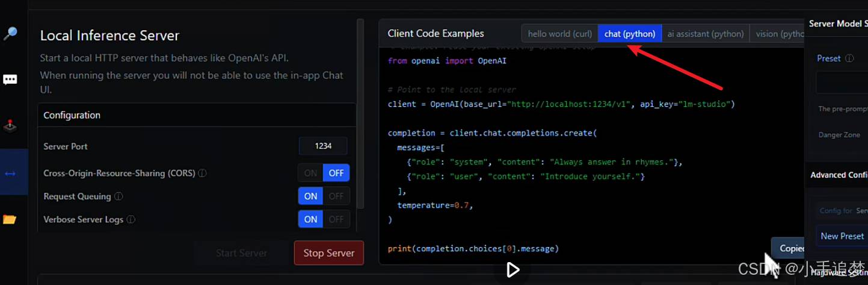The image size is (868, 285).
Task: Click the '# Point to the local server' comment
Action: point(452,90)
